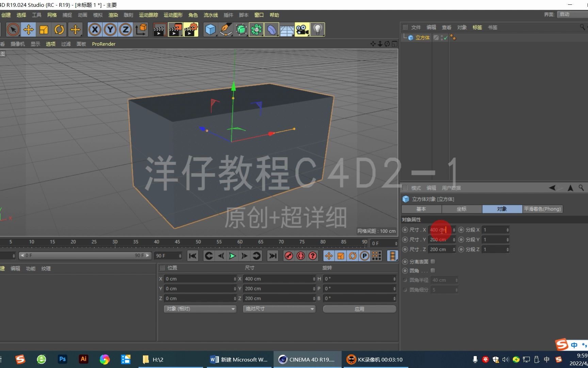Click the Render to Picture Viewer icon
The image size is (588, 368).
tap(175, 30)
